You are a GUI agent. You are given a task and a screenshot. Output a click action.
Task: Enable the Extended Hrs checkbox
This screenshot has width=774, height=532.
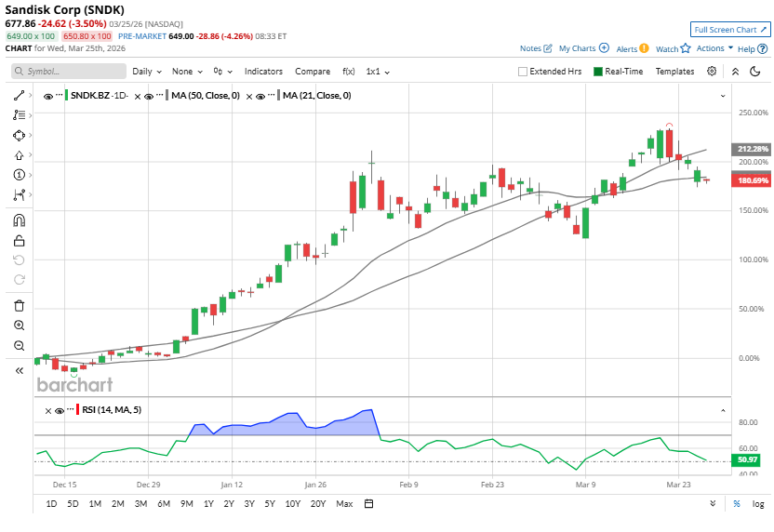(522, 72)
